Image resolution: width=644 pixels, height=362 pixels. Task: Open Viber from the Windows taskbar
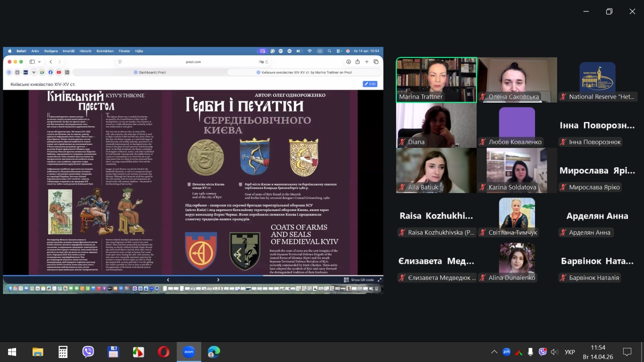(88, 352)
